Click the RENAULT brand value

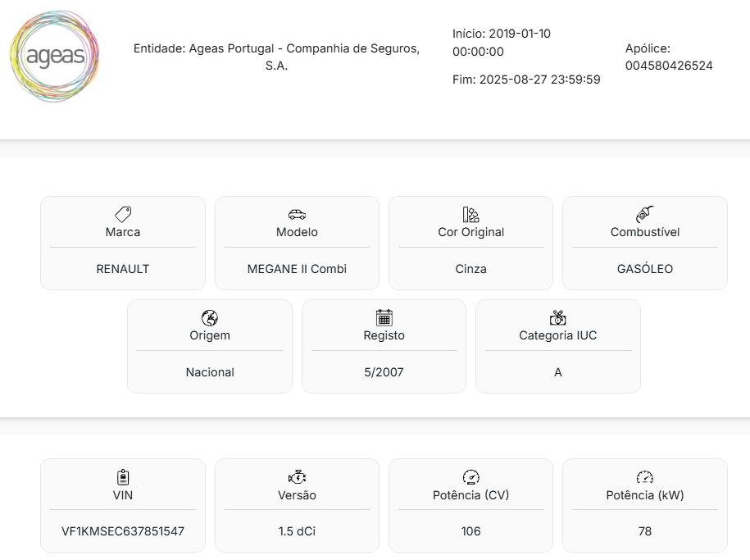coord(123,269)
